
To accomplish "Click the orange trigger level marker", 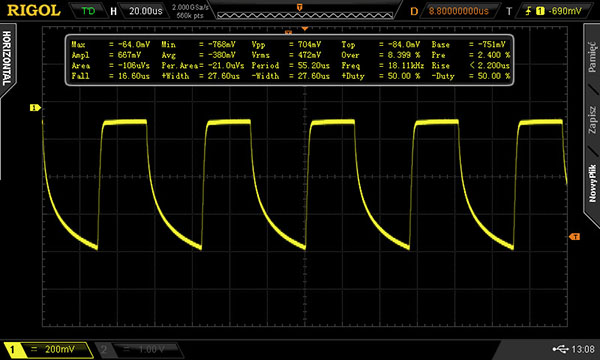I will point(574,237).
